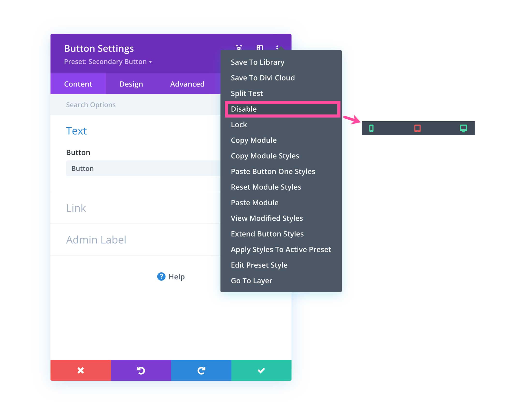Click the Advanced tab
The height and width of the screenshot is (412, 532).
187,84
